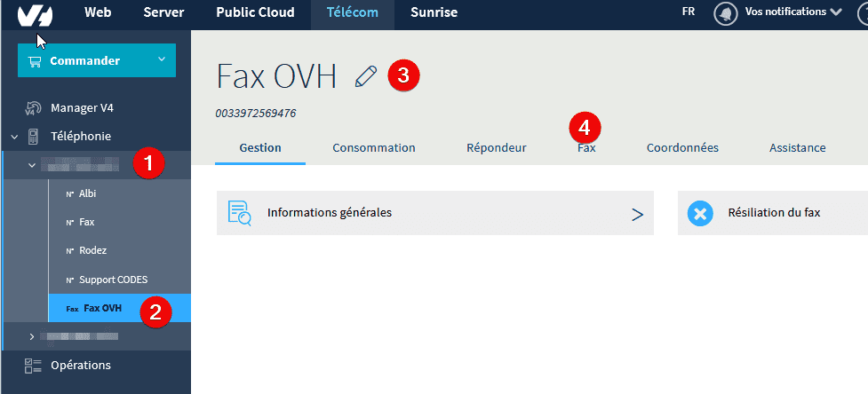Open the Server section
868x394 pixels.
point(163,12)
